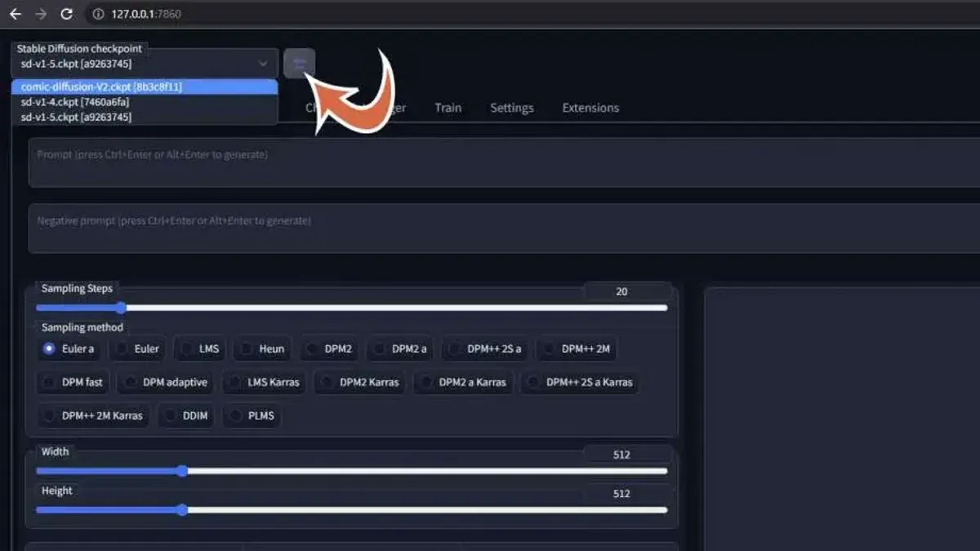Click the Sampling Steps slider track
This screenshot has width=980, height=551.
pos(351,308)
